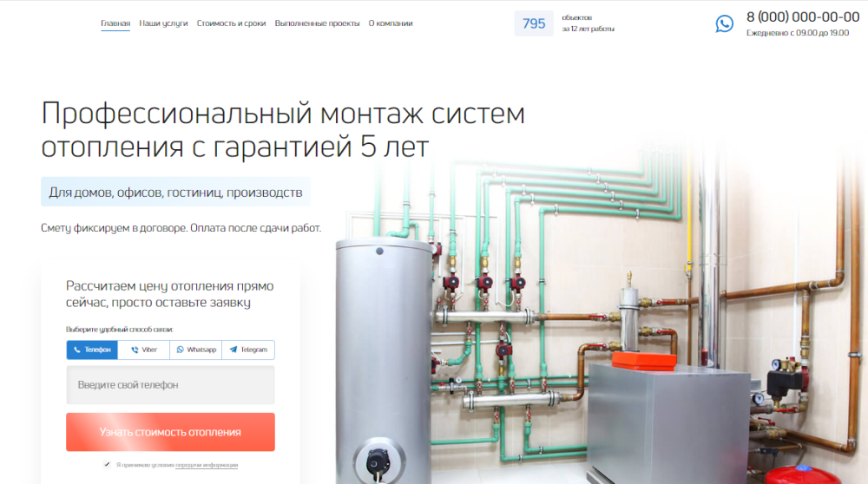Open the передачи информации link
Image resolution: width=868 pixels, height=484 pixels.
click(207, 465)
